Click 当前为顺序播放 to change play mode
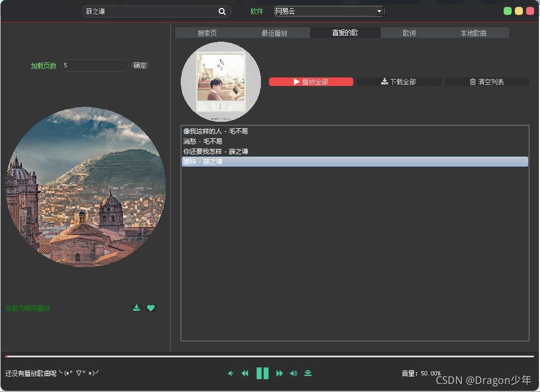The image size is (540, 392). [27, 308]
